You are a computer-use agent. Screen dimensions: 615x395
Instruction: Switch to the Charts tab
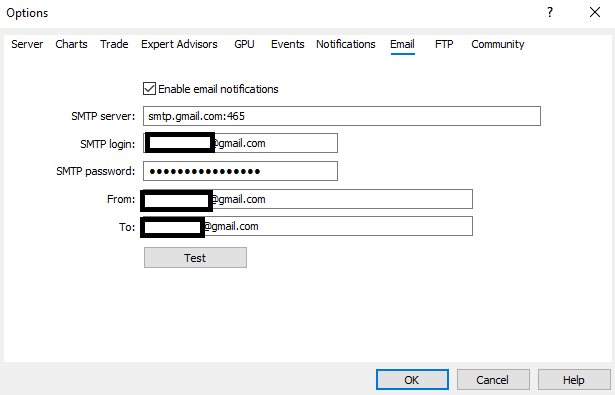[x=71, y=44]
